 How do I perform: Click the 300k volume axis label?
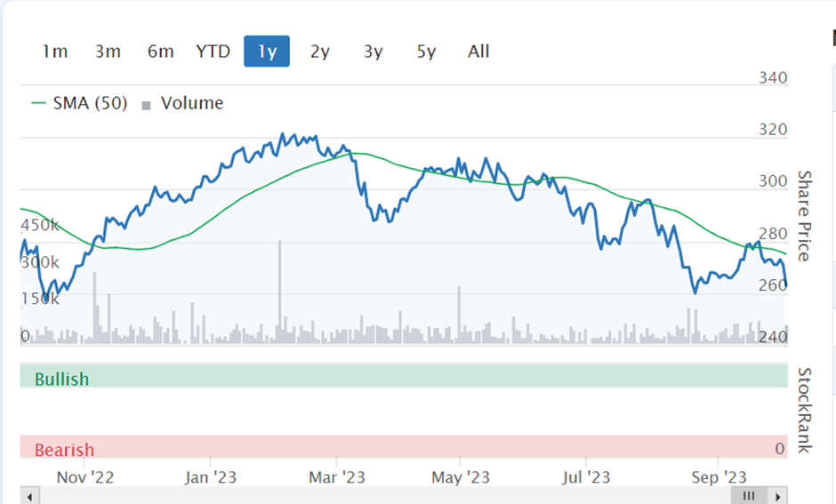click(x=40, y=262)
